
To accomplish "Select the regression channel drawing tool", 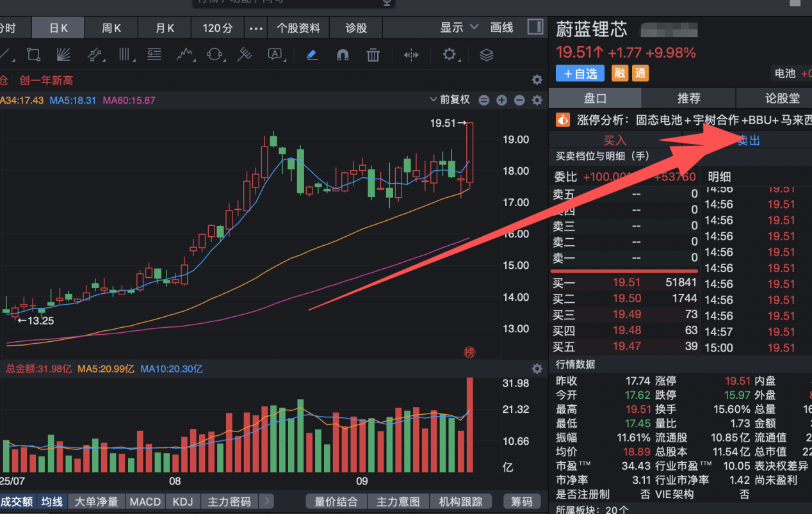I will (95, 54).
